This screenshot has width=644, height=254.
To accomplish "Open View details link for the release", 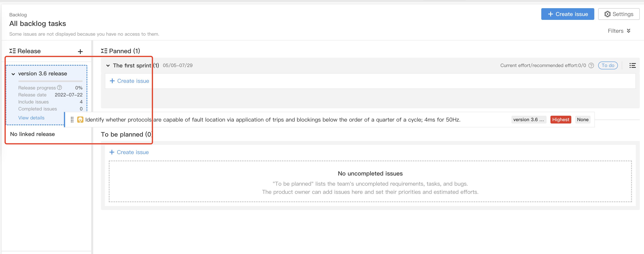I will 31,118.
